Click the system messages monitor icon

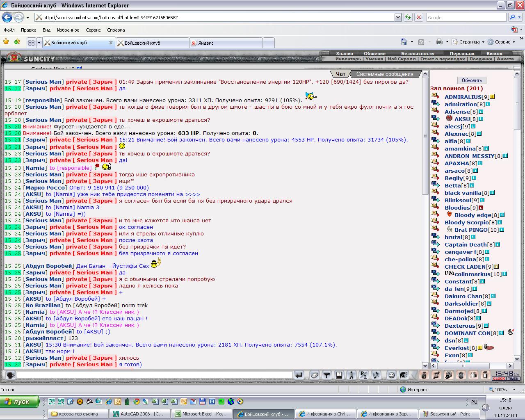pyautogui.click(x=339, y=375)
